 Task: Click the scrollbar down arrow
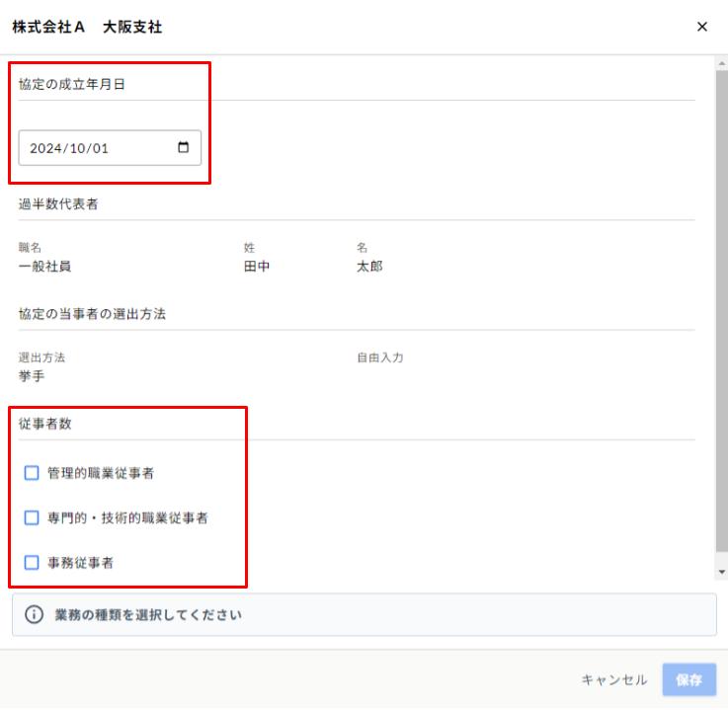[721, 572]
